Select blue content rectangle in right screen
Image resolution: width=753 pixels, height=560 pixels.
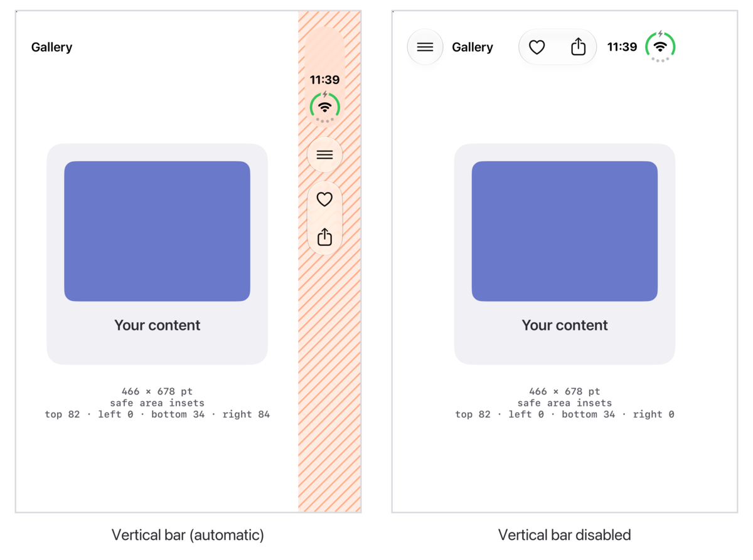pyautogui.click(x=565, y=231)
